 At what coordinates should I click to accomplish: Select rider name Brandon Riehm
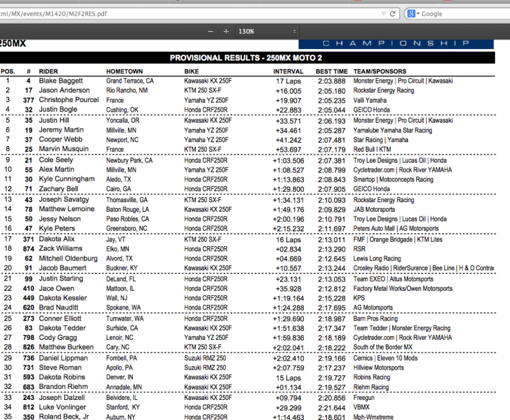tap(63, 387)
